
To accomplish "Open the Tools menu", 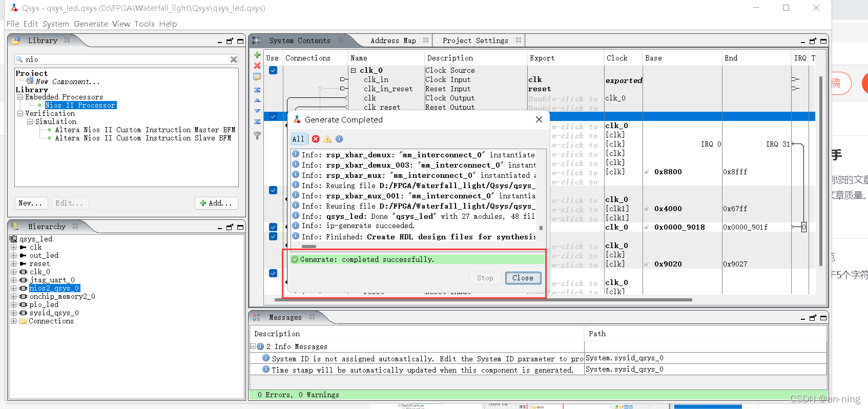I will coord(144,24).
